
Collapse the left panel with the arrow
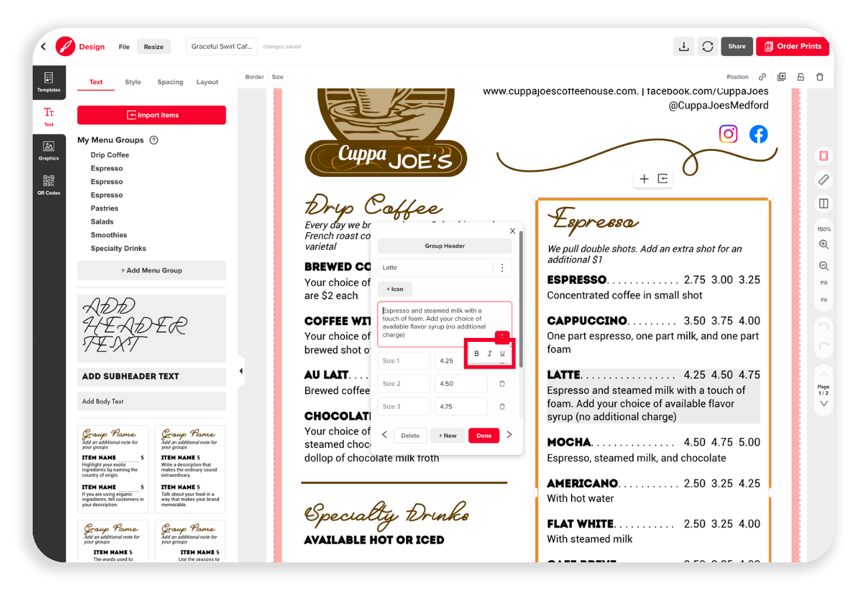point(241,371)
